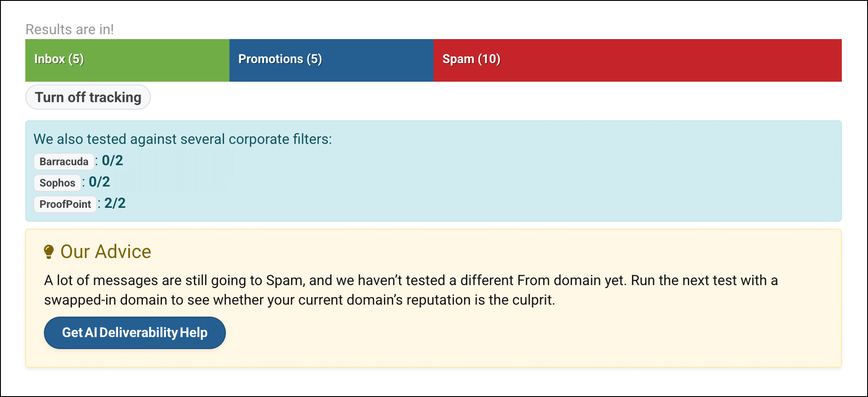Click the Barracuda 0/2 score
The image size is (868, 397).
point(112,160)
